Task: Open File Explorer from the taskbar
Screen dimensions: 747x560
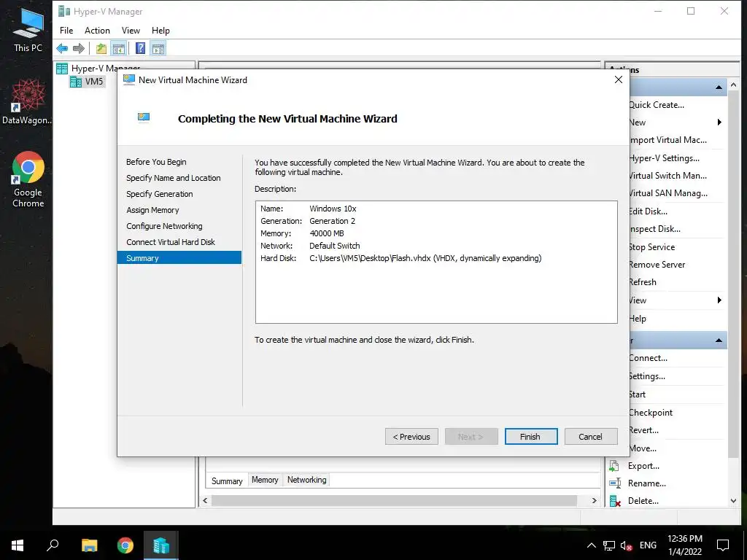Action: (89, 545)
